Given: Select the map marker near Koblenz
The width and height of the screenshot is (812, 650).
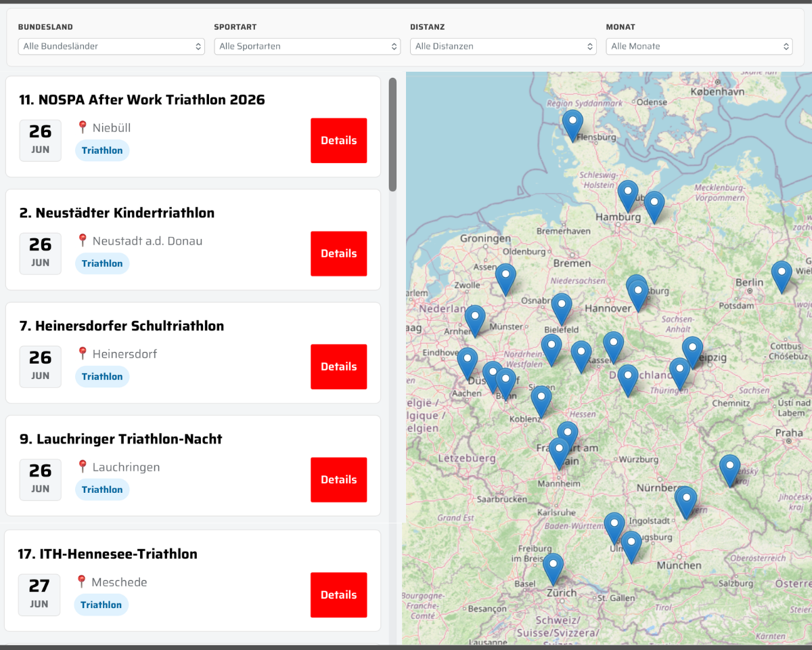Looking at the screenshot, I should point(541,402).
